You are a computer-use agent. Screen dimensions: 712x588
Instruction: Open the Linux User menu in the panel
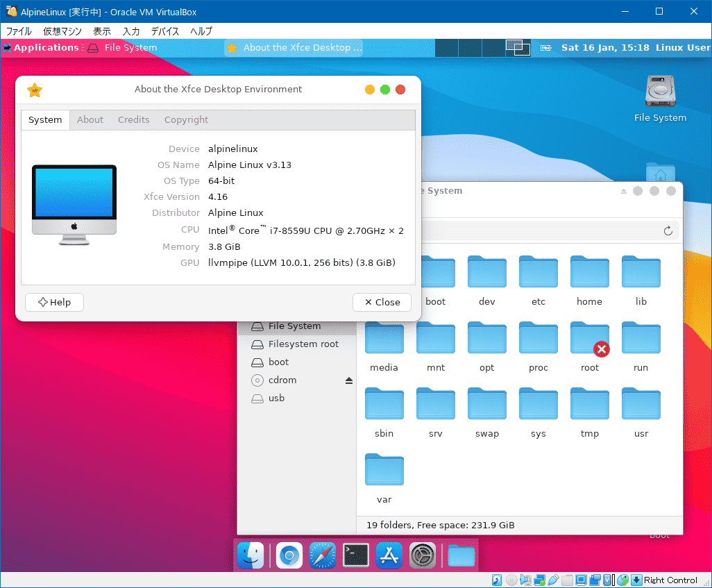[x=682, y=48]
